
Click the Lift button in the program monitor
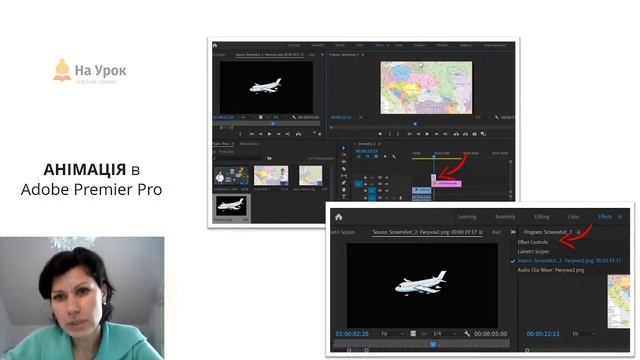(456, 134)
